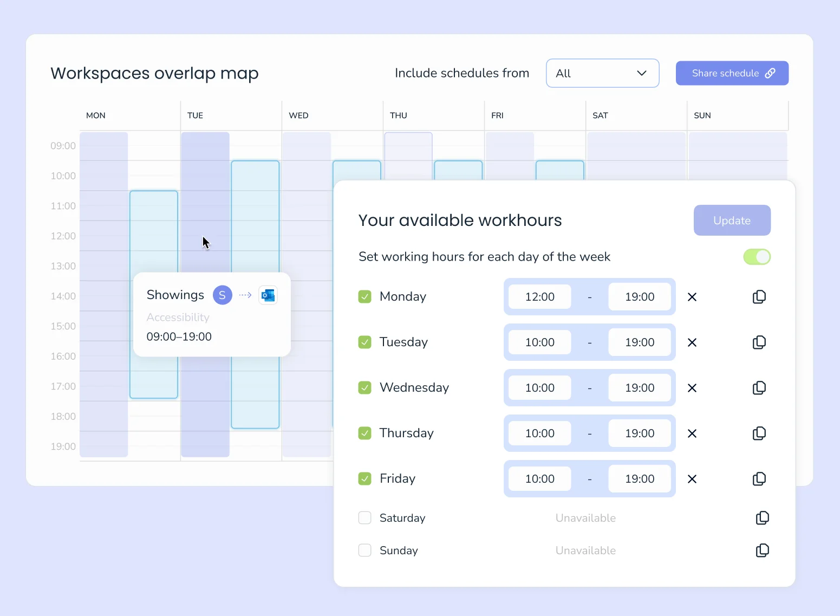Remove Thursday's time range with the X
This screenshot has width=840, height=616.
pyautogui.click(x=692, y=433)
